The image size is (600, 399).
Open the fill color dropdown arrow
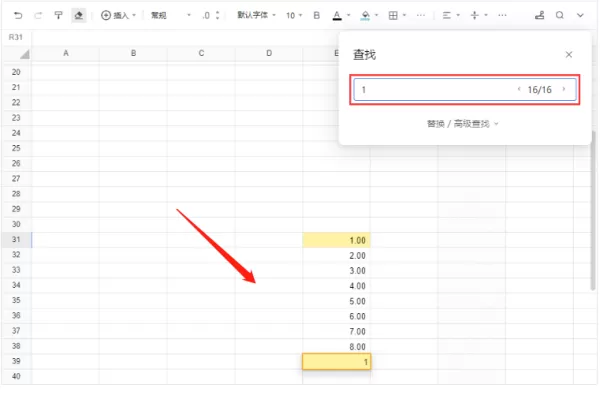click(377, 15)
